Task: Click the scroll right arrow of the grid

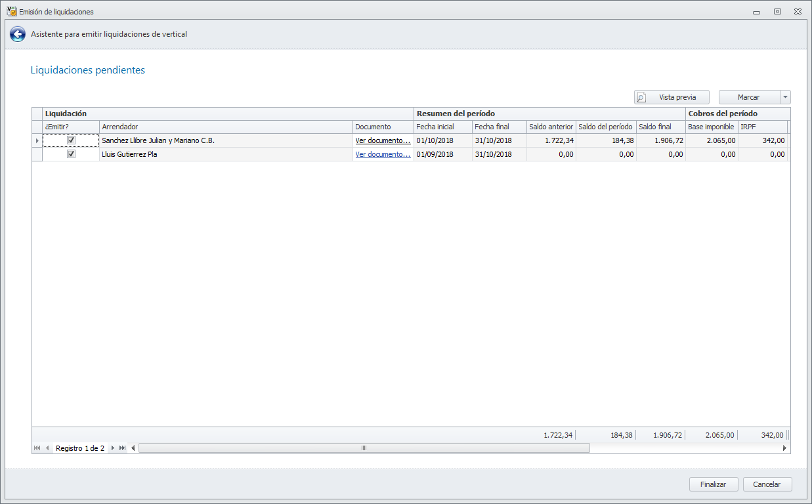Action: click(x=784, y=448)
